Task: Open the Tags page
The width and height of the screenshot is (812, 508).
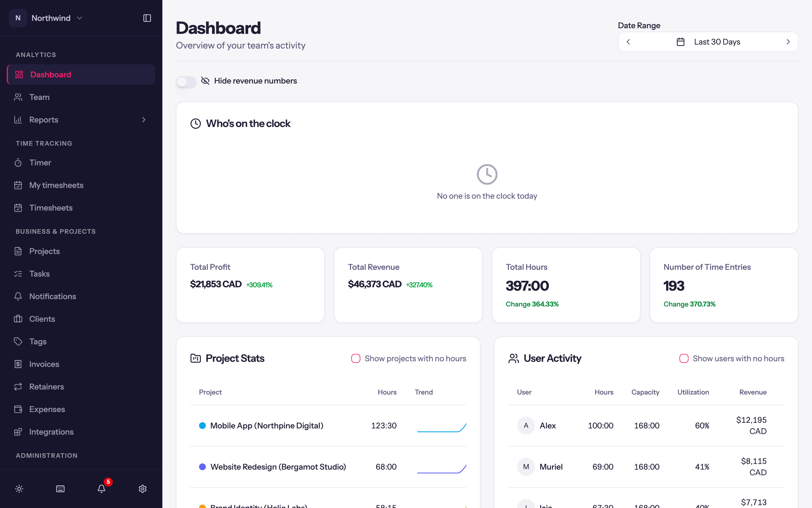Action: click(81, 341)
